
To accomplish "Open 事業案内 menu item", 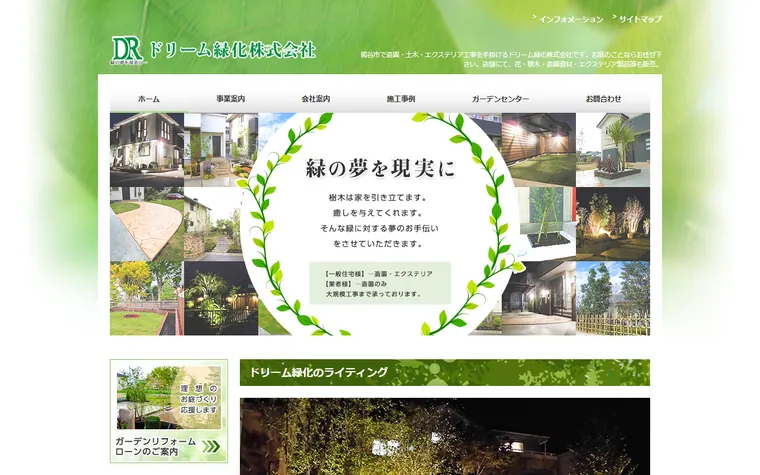I will pos(230,99).
